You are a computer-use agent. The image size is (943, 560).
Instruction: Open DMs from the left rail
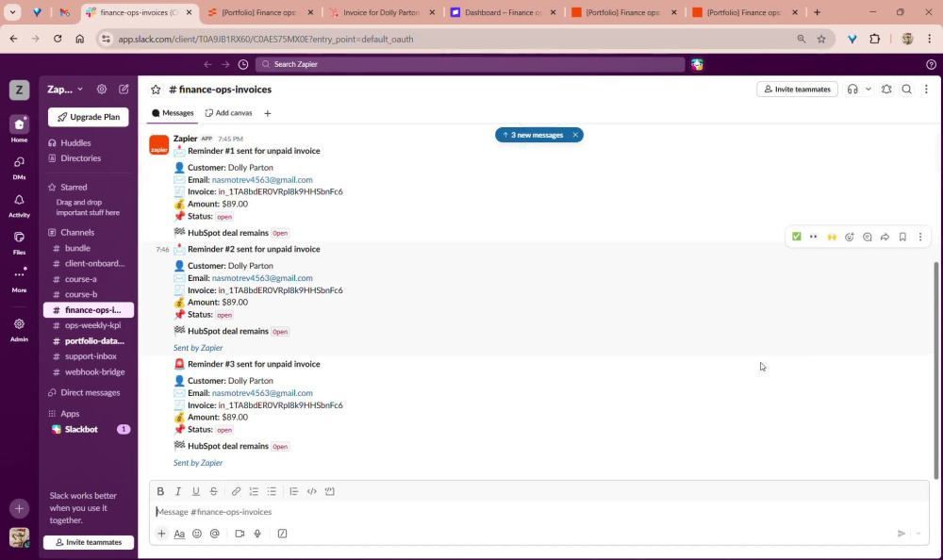19,167
